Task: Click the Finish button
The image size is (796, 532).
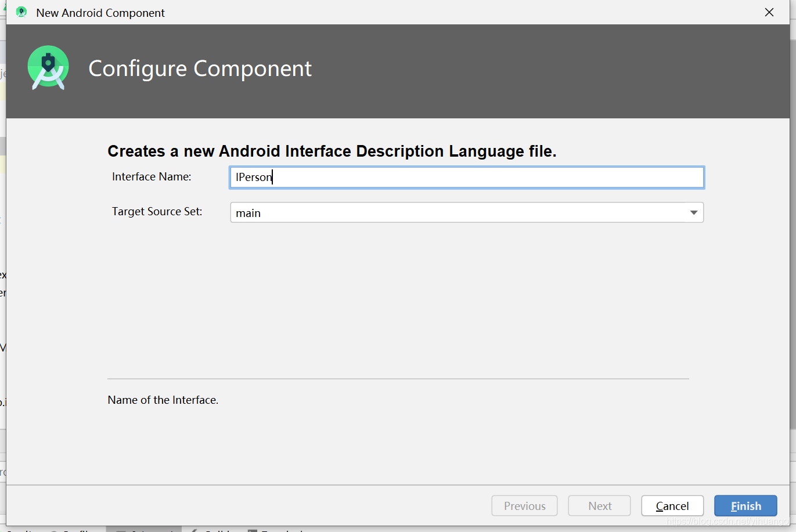Action: pos(745,505)
